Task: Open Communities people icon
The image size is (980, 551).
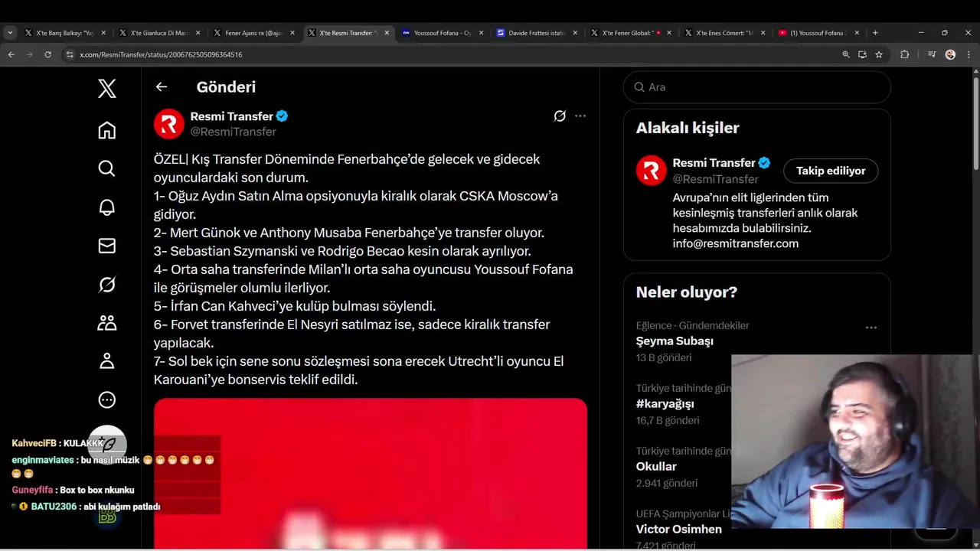Action: coord(107,323)
